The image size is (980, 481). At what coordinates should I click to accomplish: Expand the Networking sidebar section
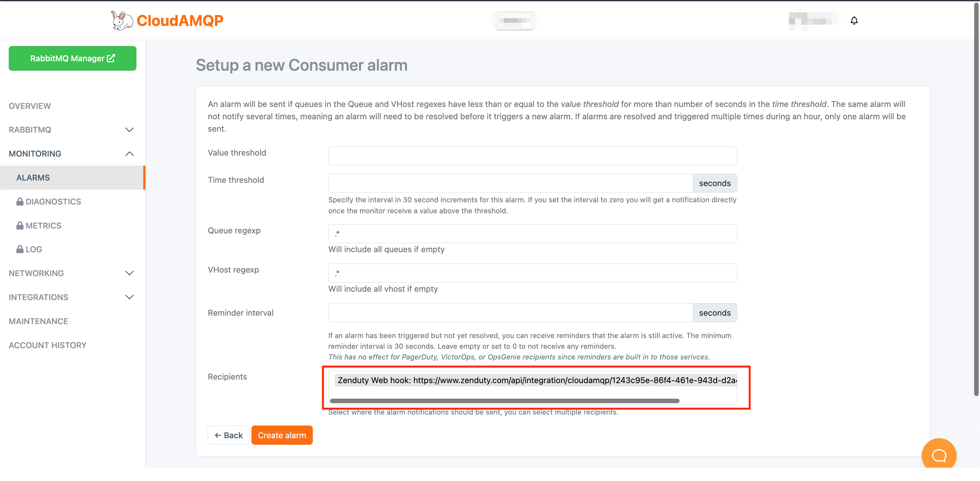click(x=129, y=273)
